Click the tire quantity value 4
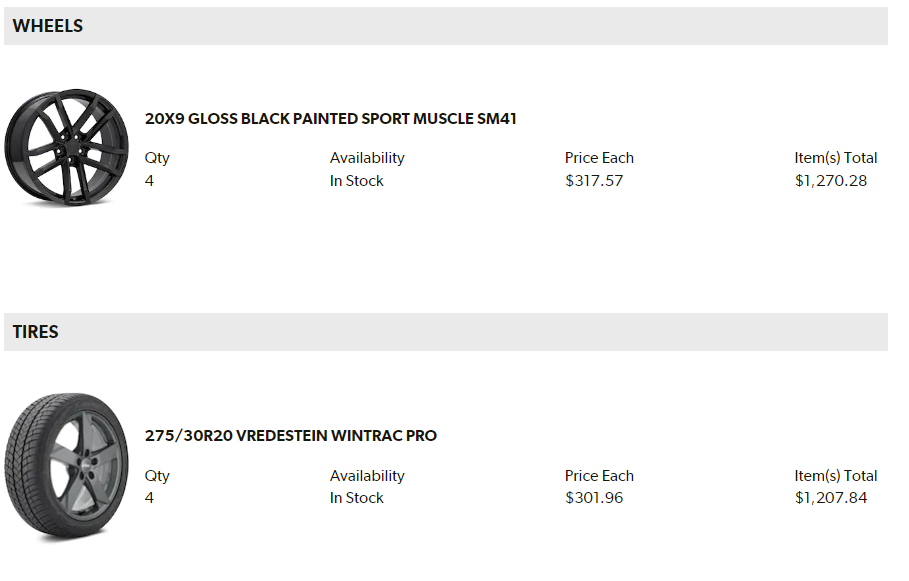 149,498
